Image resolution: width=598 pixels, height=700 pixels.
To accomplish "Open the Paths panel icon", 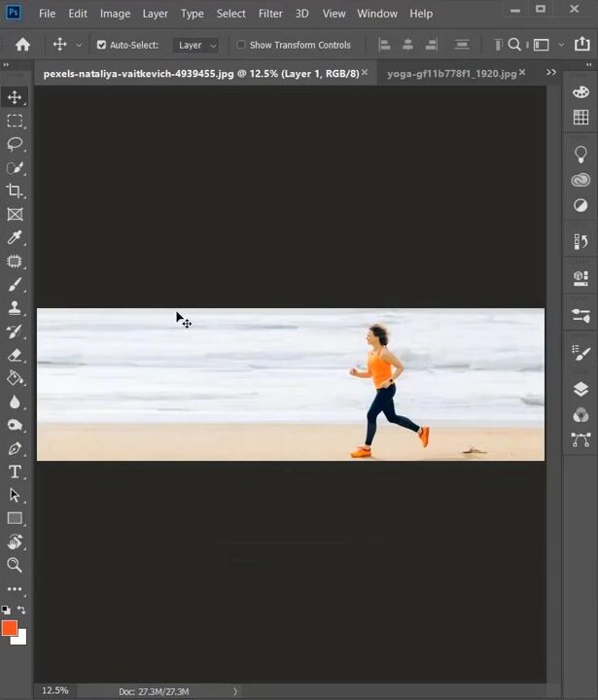I will 580,439.
